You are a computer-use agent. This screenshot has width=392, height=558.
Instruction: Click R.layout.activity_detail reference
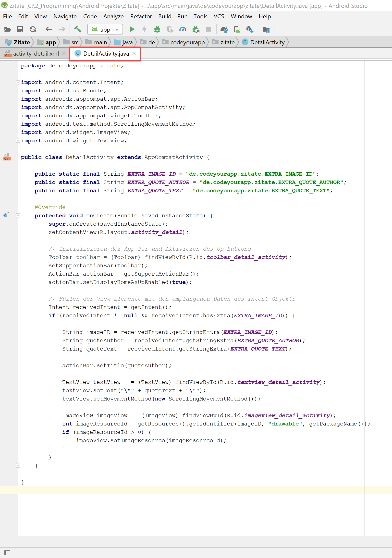coord(141,232)
